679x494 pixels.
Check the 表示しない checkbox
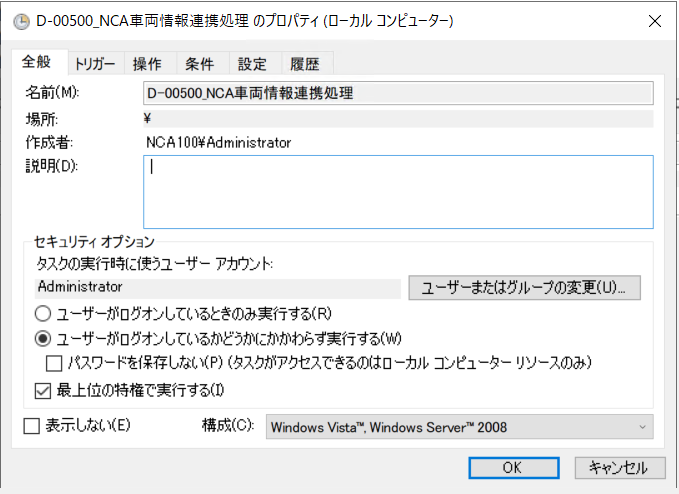32,426
